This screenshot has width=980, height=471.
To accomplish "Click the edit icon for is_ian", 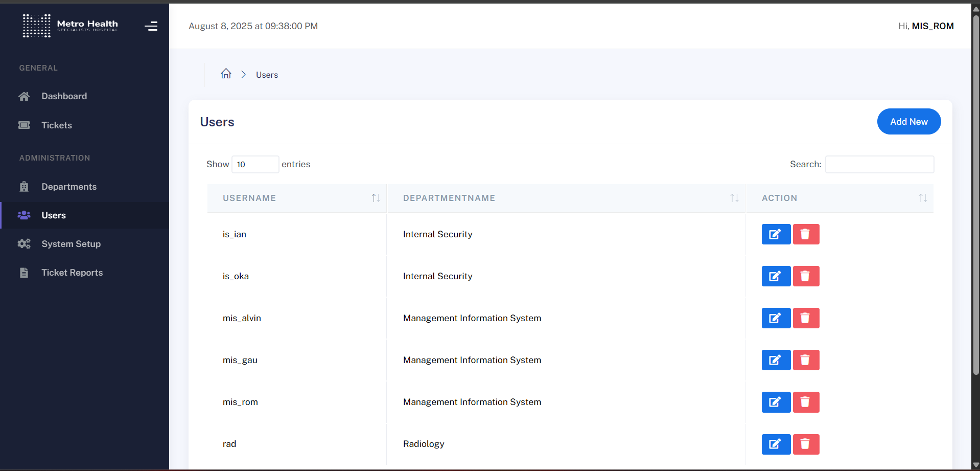I will click(776, 234).
